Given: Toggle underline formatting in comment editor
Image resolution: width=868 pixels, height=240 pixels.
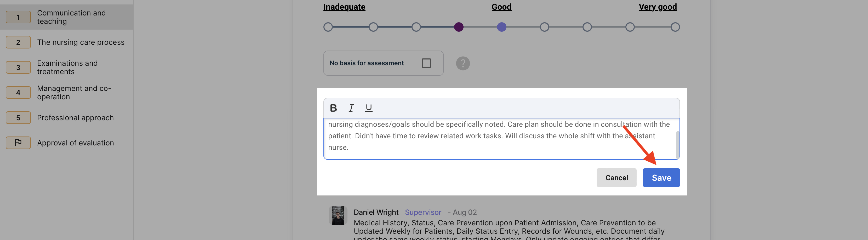Looking at the screenshot, I should pos(369,108).
